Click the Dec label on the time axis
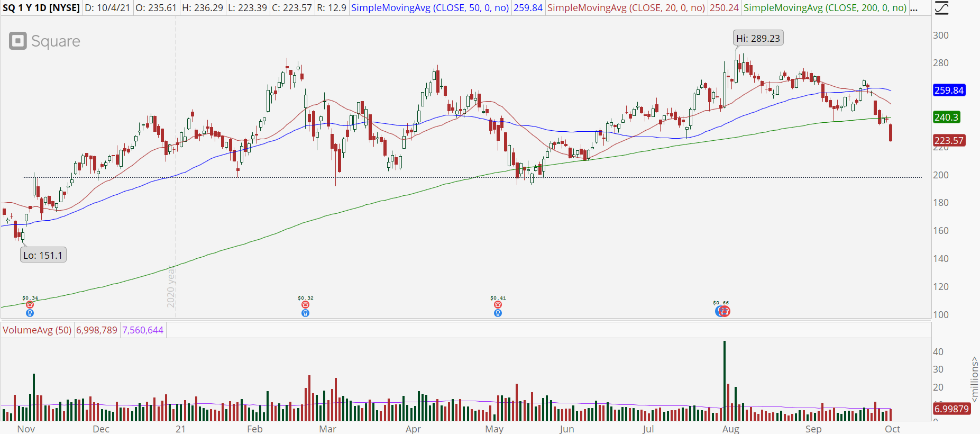980x434 pixels. pos(101,429)
